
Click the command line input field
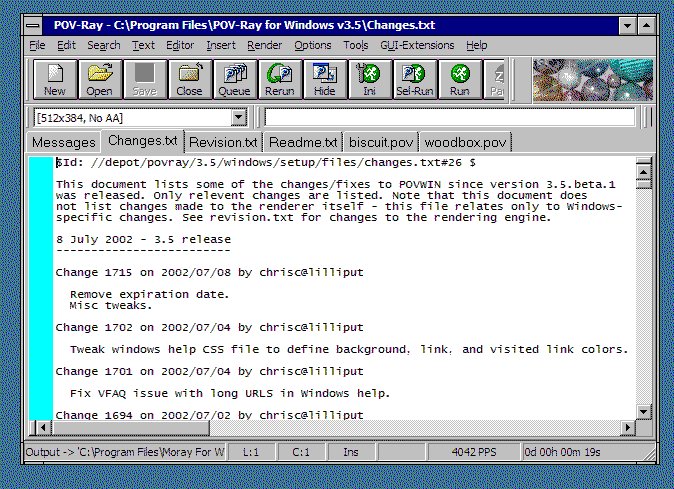pyautogui.click(x=450, y=117)
